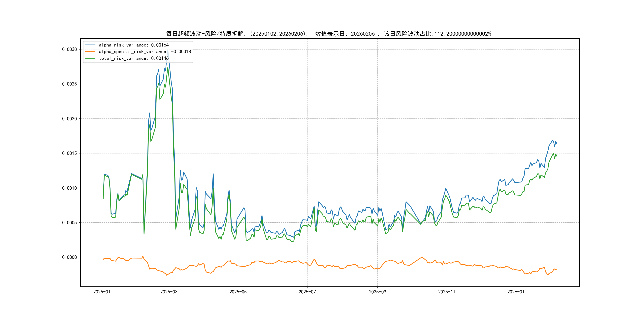The image size is (644, 322).
Task: Click the 0.0015 y-axis tick label
Action: (x=70, y=153)
